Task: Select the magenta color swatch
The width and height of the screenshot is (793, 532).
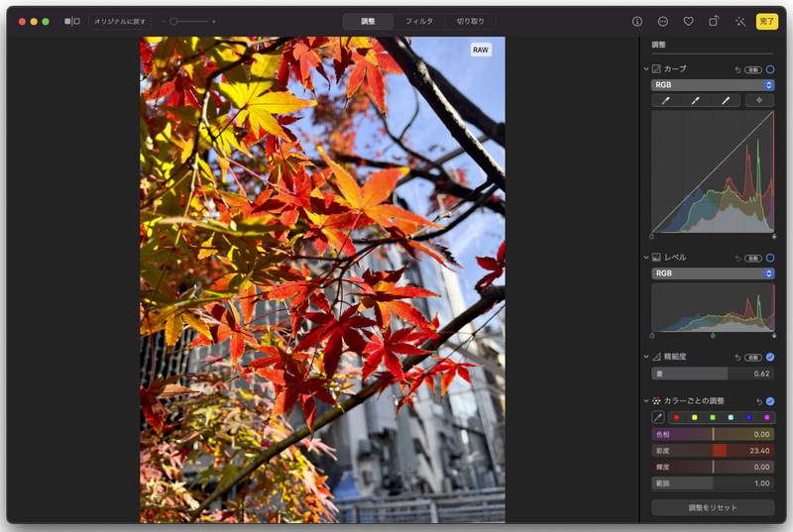Action: tap(766, 417)
